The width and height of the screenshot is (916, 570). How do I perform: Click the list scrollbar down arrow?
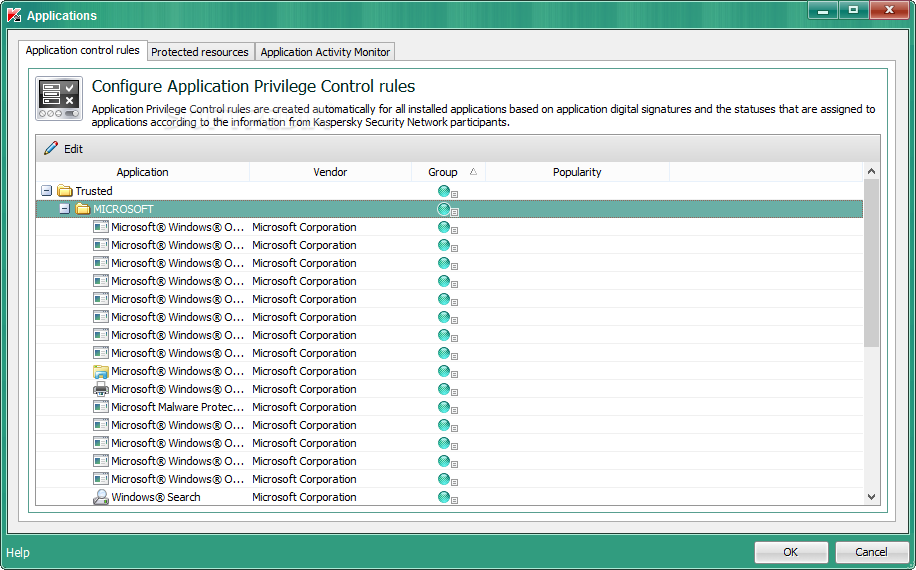coord(871,497)
